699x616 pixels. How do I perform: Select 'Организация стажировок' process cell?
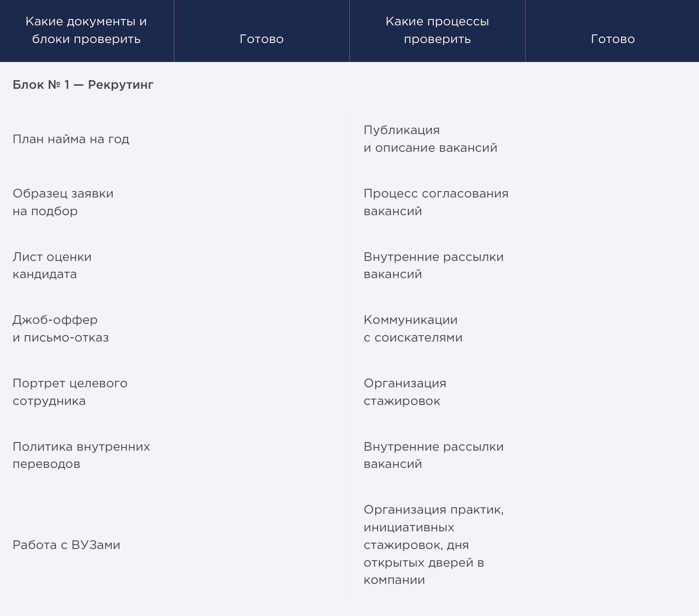pos(405,392)
